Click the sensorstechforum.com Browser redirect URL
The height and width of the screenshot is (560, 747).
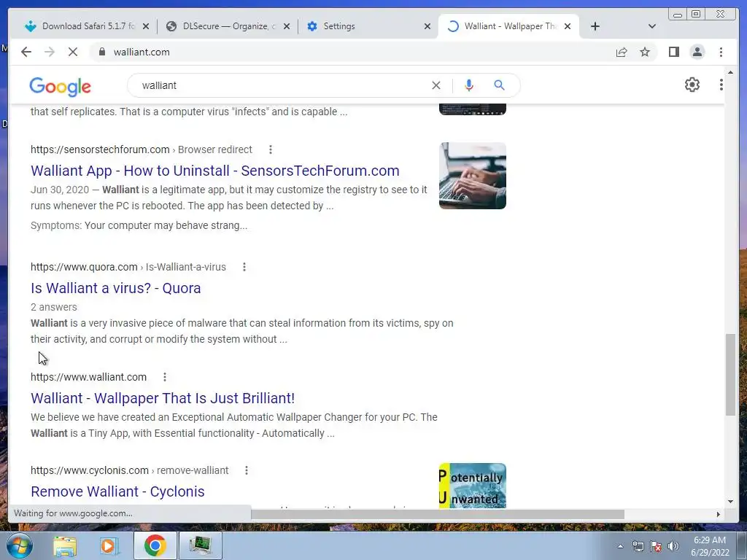pos(142,149)
